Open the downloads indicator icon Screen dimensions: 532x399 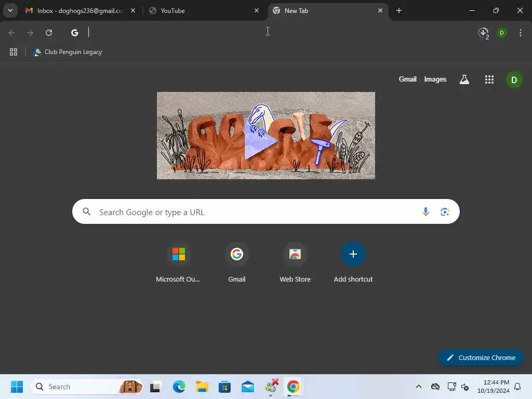(484, 33)
